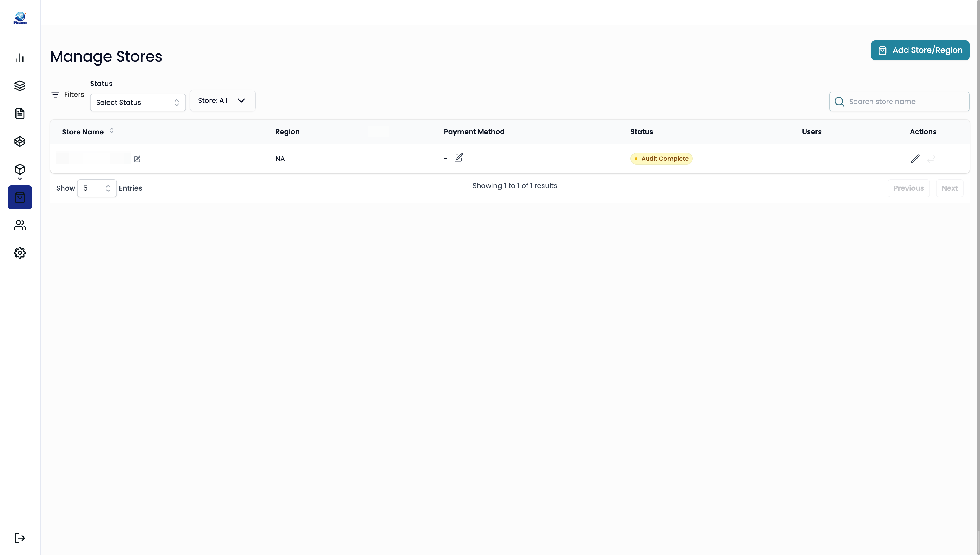Open the Picaro logo home
The image size is (980, 555).
point(20,18)
